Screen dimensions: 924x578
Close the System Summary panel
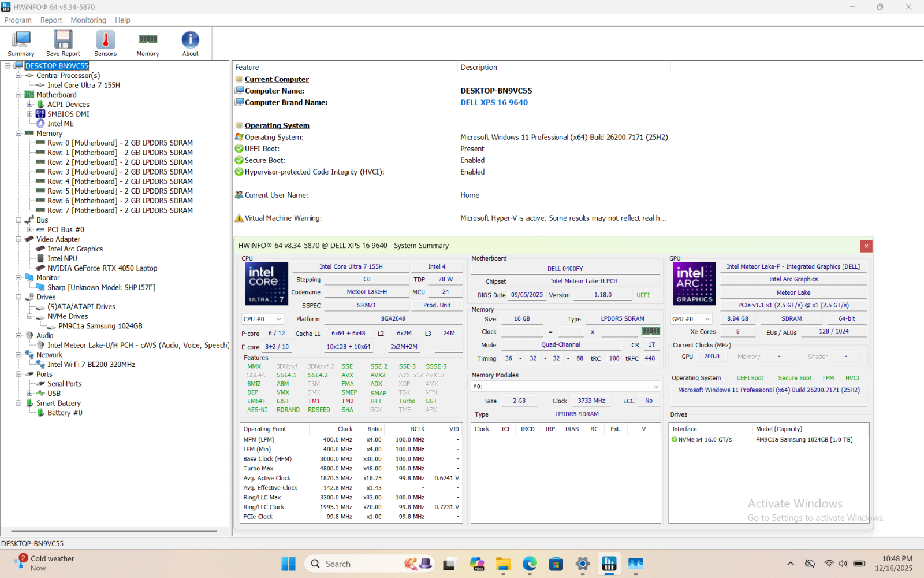click(866, 246)
